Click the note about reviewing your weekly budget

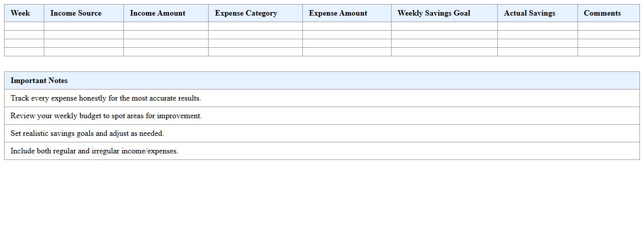[x=106, y=116]
